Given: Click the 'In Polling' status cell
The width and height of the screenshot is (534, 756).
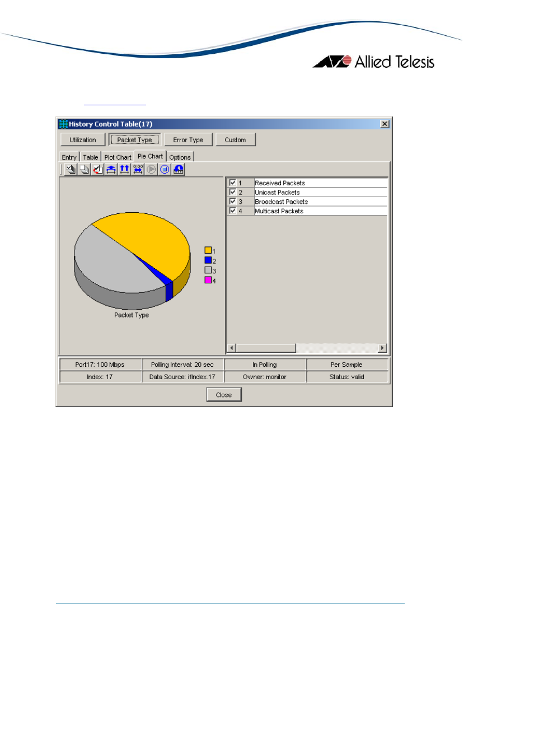Looking at the screenshot, I should pos(265,365).
